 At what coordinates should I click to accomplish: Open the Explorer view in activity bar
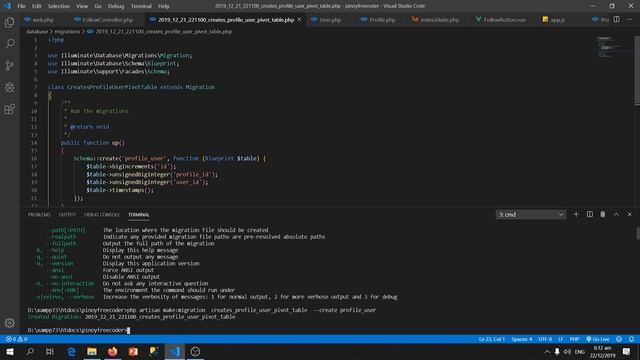[x=9, y=22]
